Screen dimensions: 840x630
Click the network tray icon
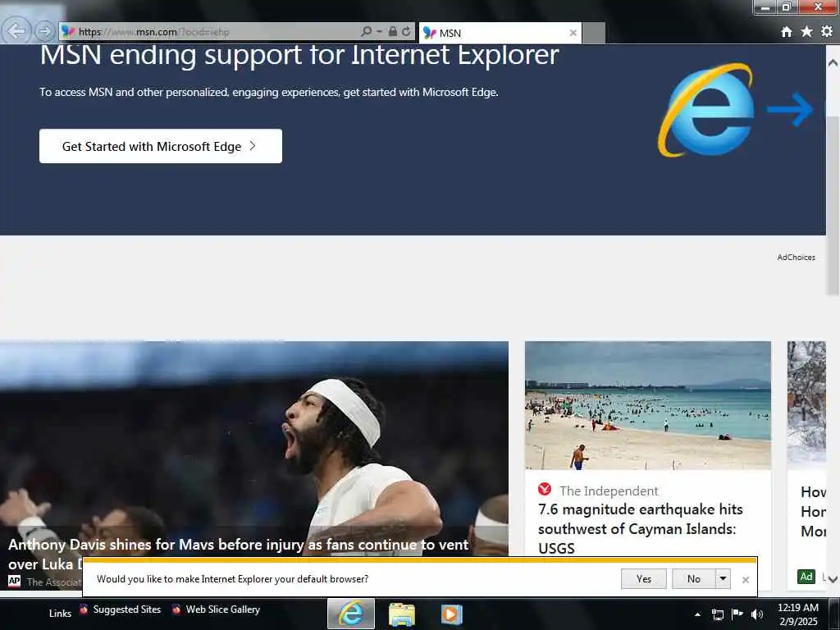718,614
